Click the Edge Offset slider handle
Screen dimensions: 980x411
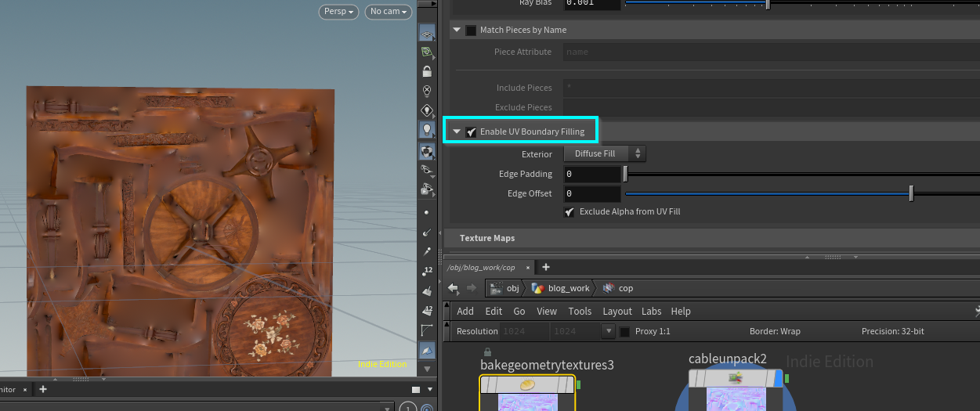pyautogui.click(x=911, y=193)
